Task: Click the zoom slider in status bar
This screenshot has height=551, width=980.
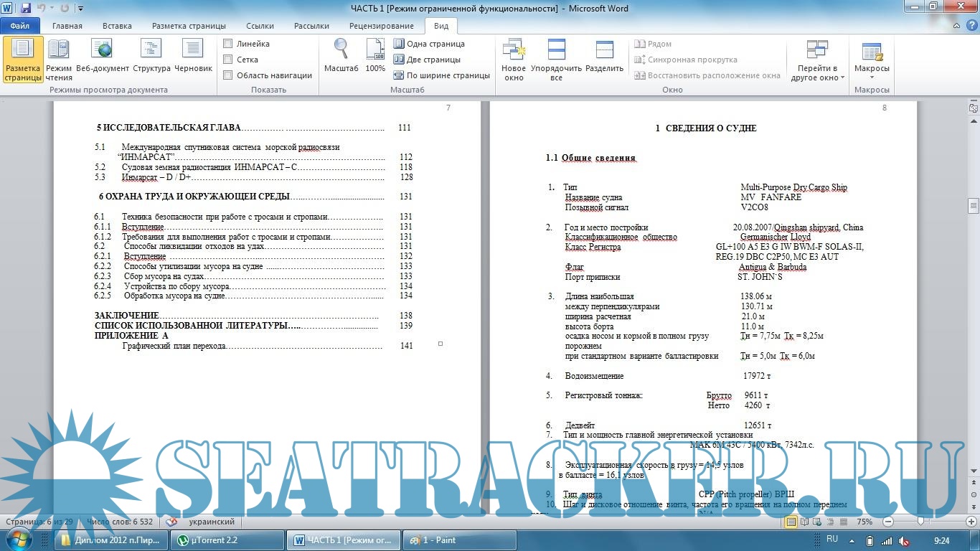Action: coord(920,522)
